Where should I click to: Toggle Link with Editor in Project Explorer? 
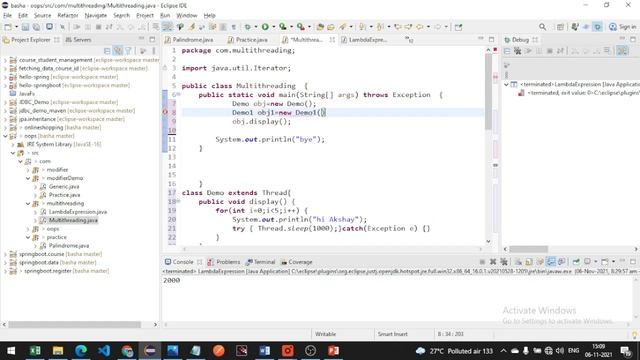click(118, 51)
